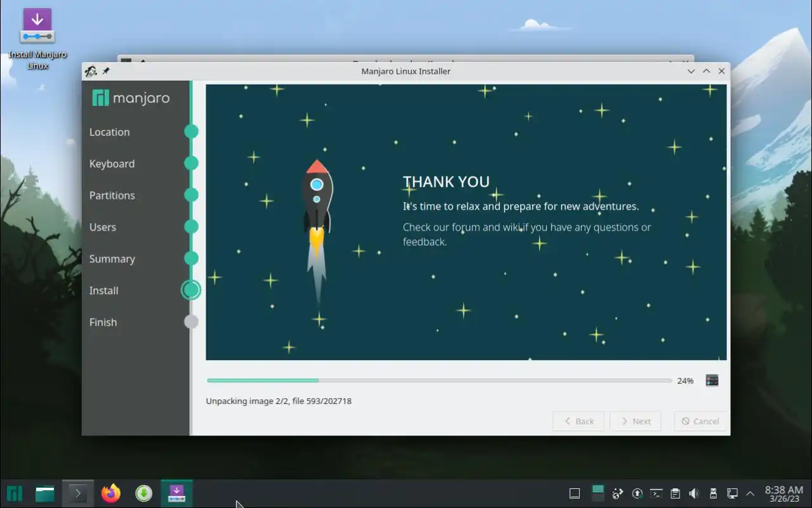The height and width of the screenshot is (508, 812).
Task: Open the removable USB devices tray icon
Action: tap(713, 493)
